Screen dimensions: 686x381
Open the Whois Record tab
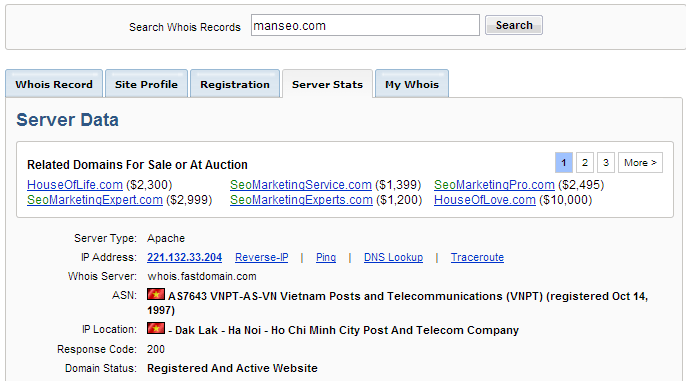pyautogui.click(x=54, y=84)
